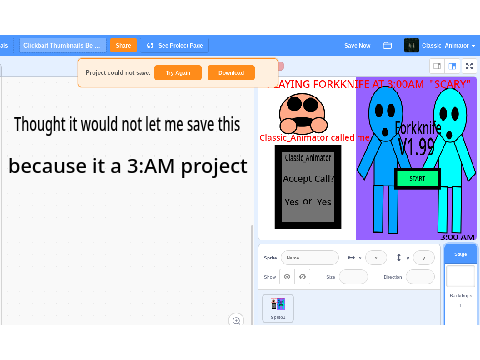Image resolution: width=480 pixels, height=360 pixels.
Task: Click Save Now in the menu bar
Action: pos(357,45)
